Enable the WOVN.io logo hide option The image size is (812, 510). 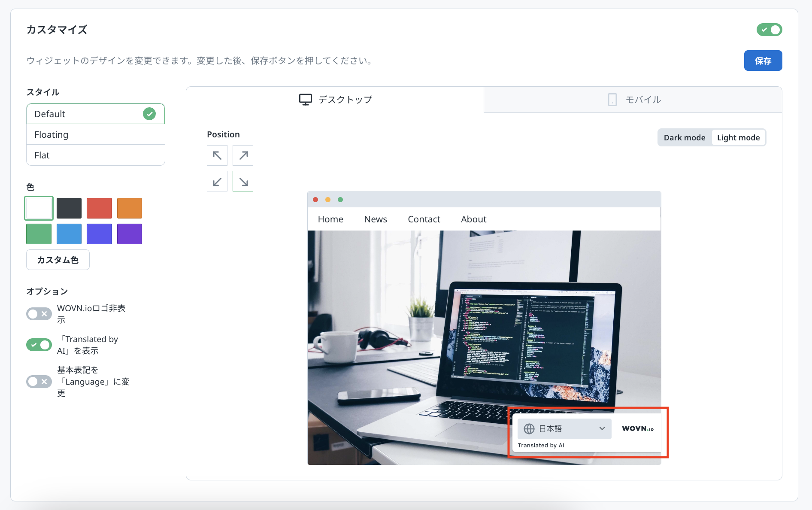click(x=39, y=314)
